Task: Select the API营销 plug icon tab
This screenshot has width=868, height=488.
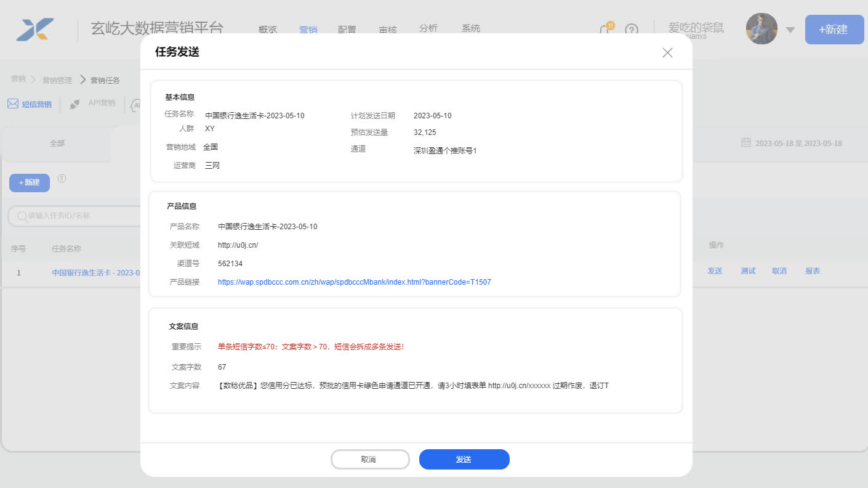Action: 75,104
